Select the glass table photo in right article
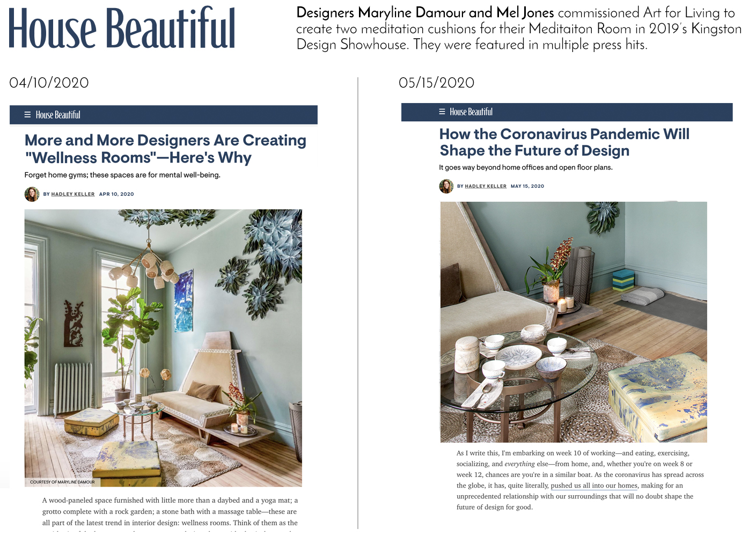This screenshot has height=536, width=756. click(574, 322)
